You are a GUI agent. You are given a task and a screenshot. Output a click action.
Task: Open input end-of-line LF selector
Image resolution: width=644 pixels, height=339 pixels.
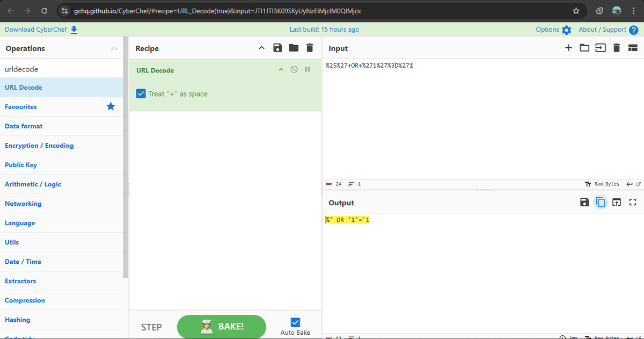[634, 184]
